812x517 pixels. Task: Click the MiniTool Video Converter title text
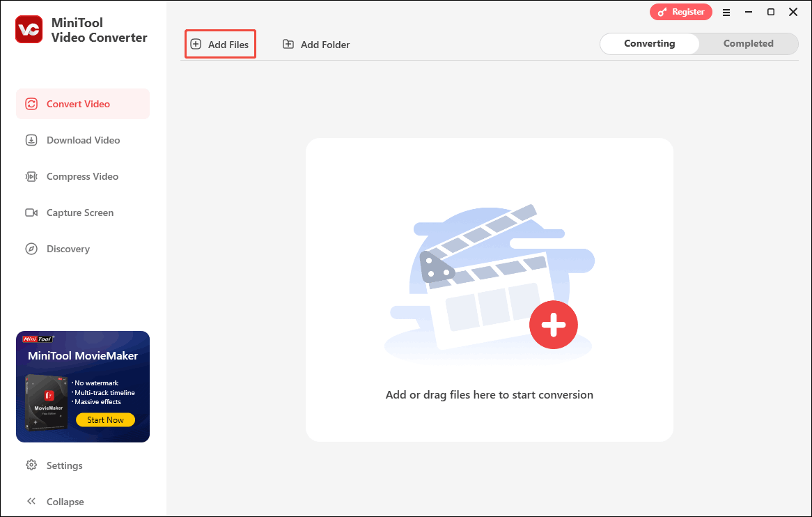pos(100,30)
